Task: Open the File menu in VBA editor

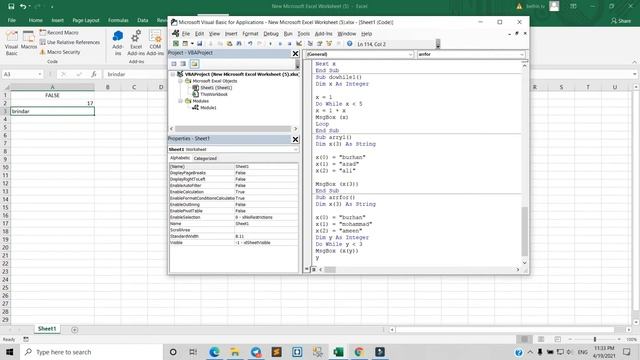Action: click(x=186, y=33)
